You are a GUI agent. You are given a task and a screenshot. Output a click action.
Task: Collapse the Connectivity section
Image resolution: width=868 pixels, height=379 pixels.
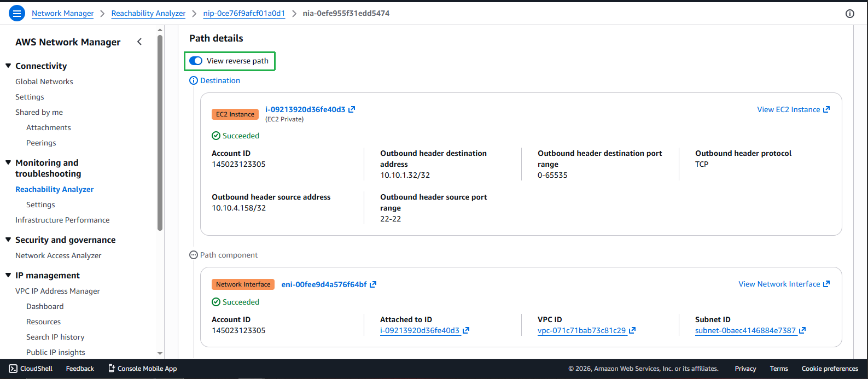coord(8,66)
